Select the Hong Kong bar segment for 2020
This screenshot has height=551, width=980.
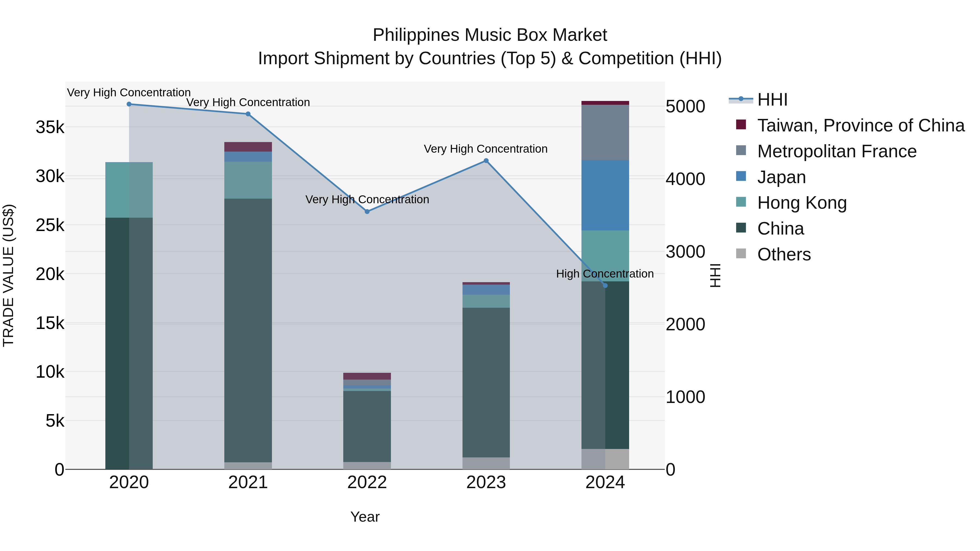click(x=129, y=190)
